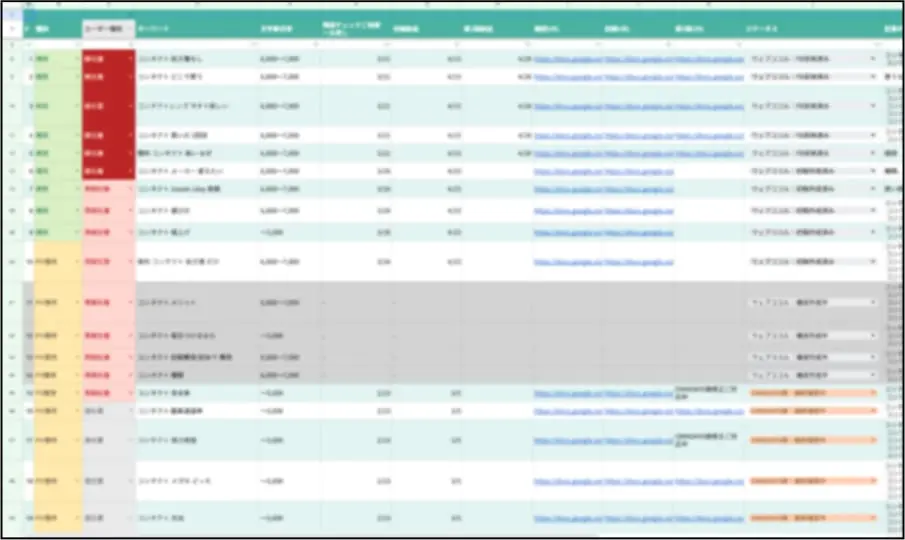Click filter icon under the search volume column
The height and width of the screenshot is (540, 905).
(x=314, y=46)
